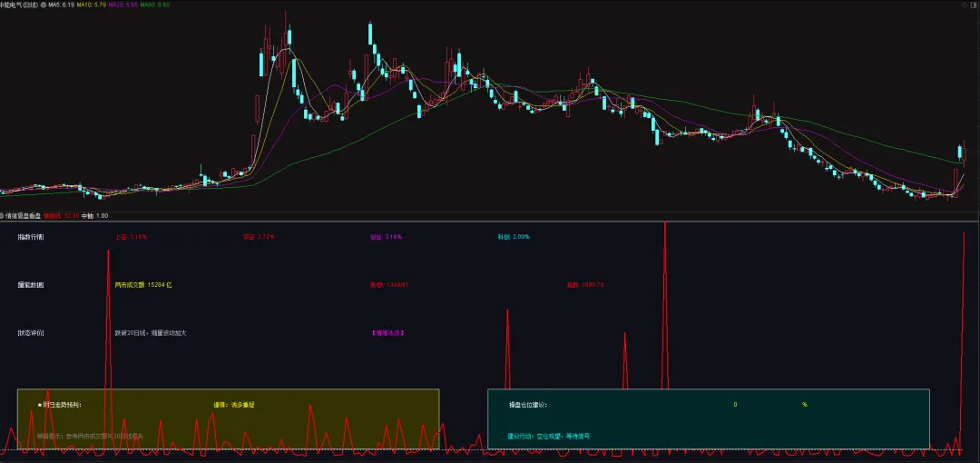Click the magenta 3.16% index value
Image resolution: width=980 pixels, height=463 pixels.
387,237
